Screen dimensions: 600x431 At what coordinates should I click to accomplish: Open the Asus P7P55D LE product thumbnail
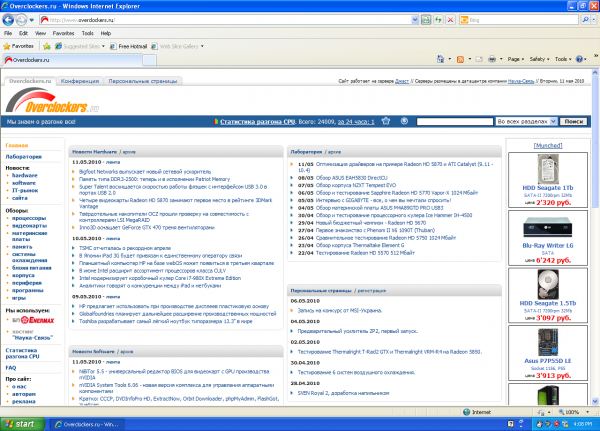548,342
